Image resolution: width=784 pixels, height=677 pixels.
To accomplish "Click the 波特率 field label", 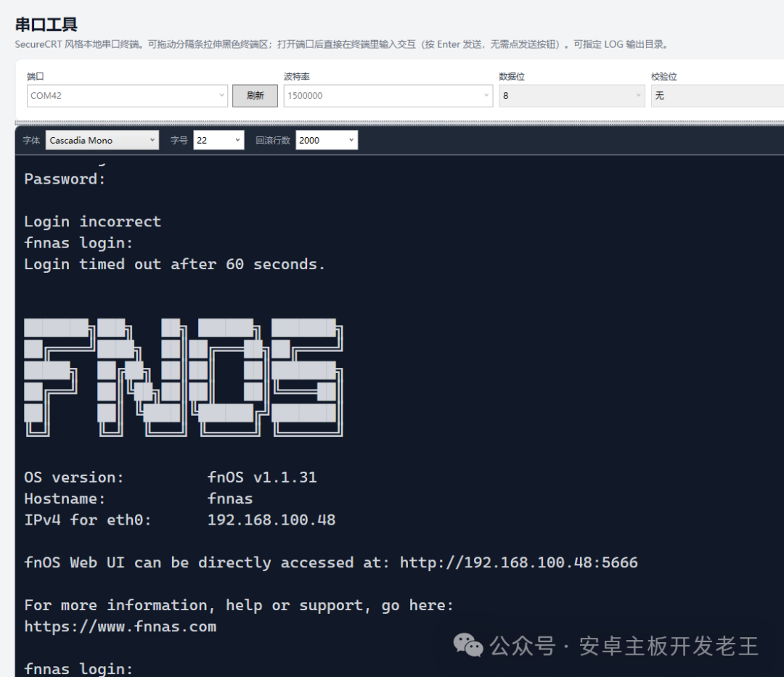I will tap(297, 76).
